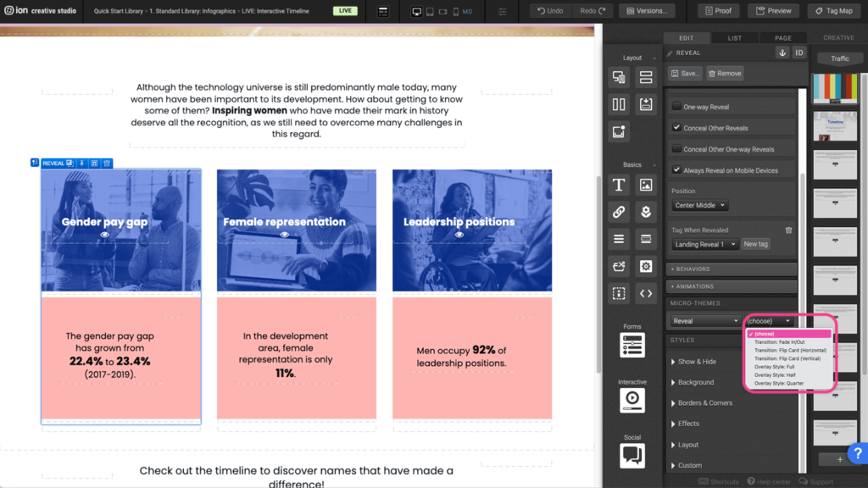Switch to landscape tablet preview

pos(442,11)
